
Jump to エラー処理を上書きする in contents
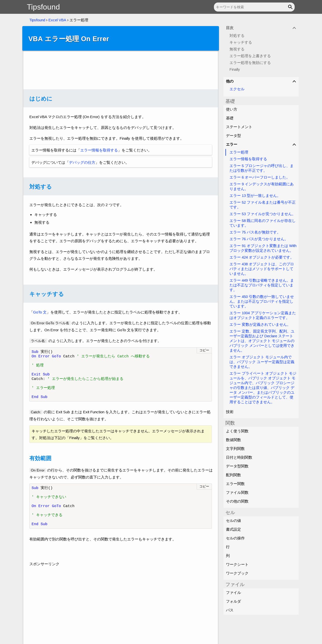(250, 56)
